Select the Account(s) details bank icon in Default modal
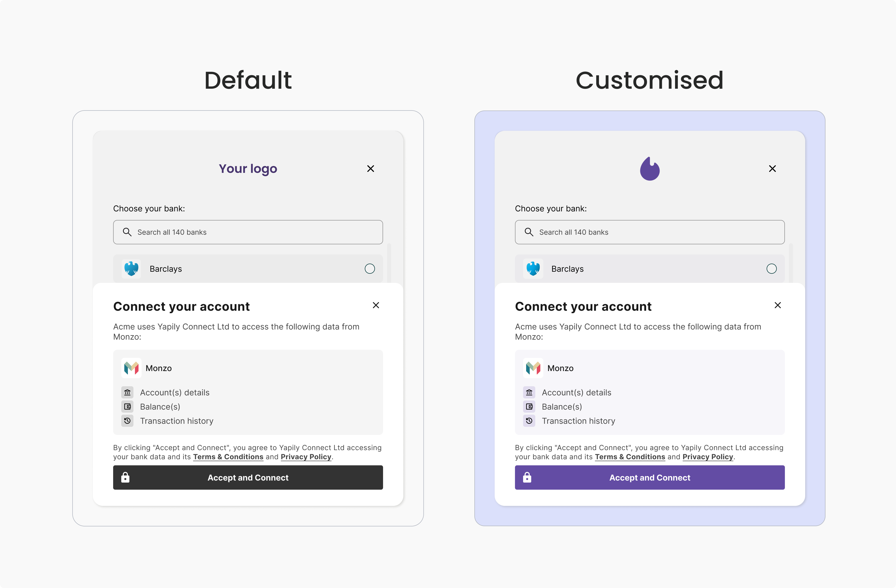The width and height of the screenshot is (896, 588). click(128, 392)
